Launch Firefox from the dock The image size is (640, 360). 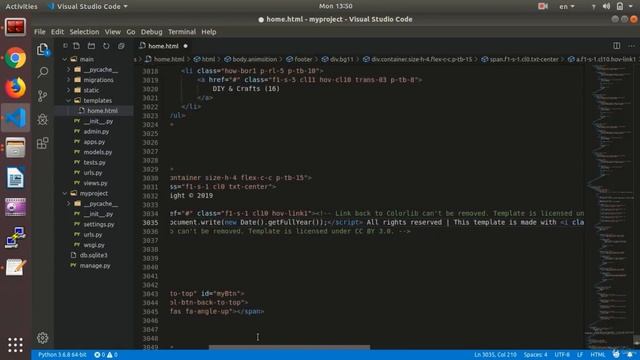[x=16, y=88]
